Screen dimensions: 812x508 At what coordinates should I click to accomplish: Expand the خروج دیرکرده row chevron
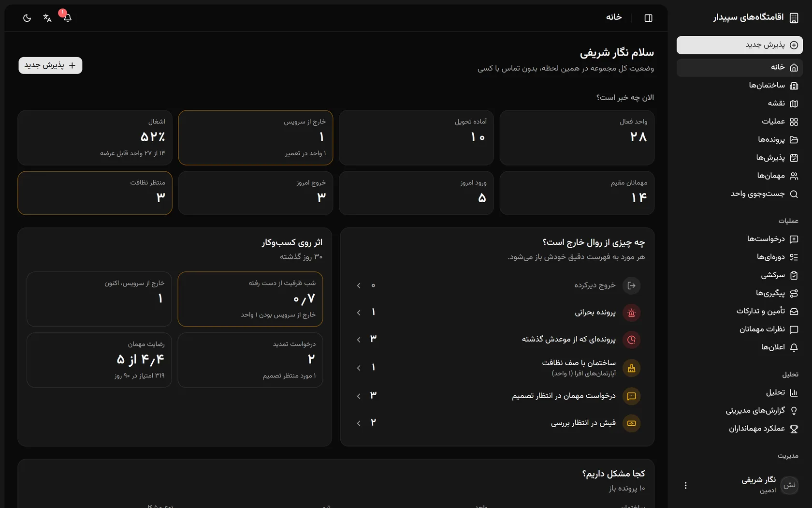(x=359, y=286)
